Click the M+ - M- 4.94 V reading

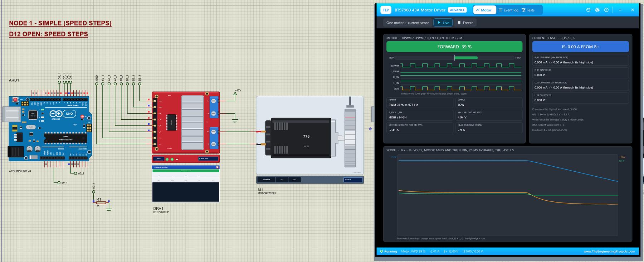[489, 115]
